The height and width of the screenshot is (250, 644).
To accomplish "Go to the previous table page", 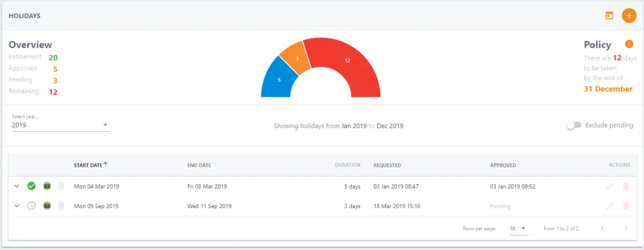I will tap(602, 228).
